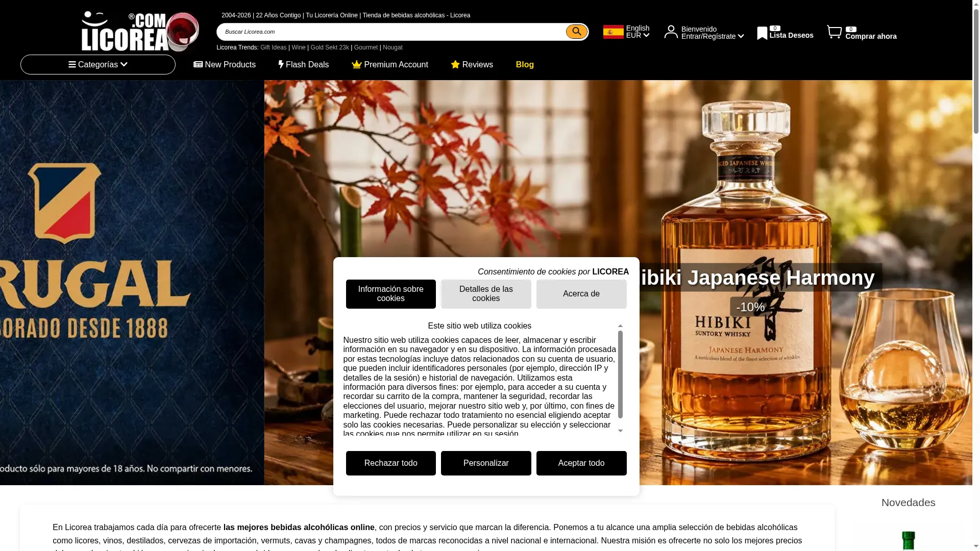Switch to Acerca de tab

[581, 294]
